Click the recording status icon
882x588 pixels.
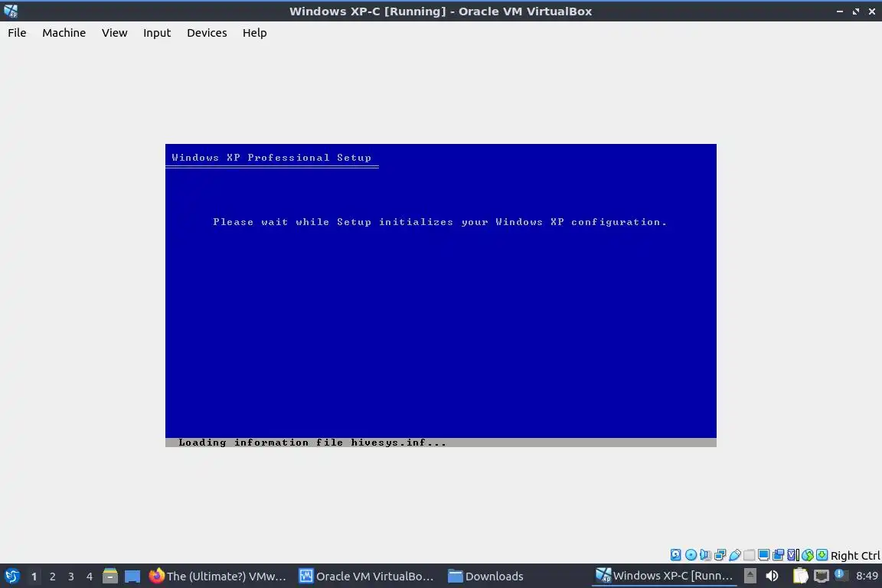pos(779,555)
